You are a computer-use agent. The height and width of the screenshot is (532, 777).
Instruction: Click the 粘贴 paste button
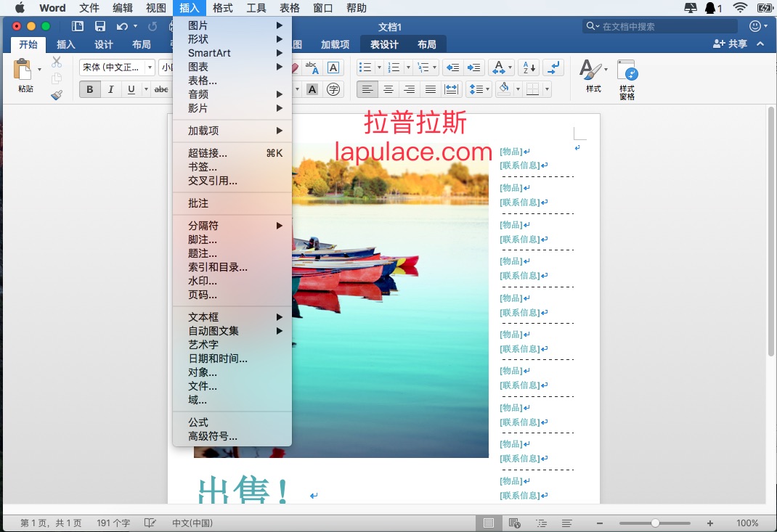pos(25,76)
